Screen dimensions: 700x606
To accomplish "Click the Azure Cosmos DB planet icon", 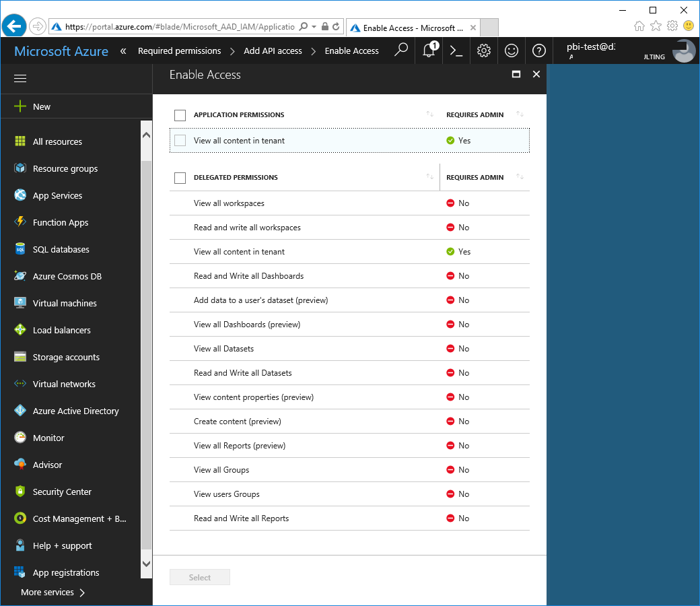I will point(20,276).
